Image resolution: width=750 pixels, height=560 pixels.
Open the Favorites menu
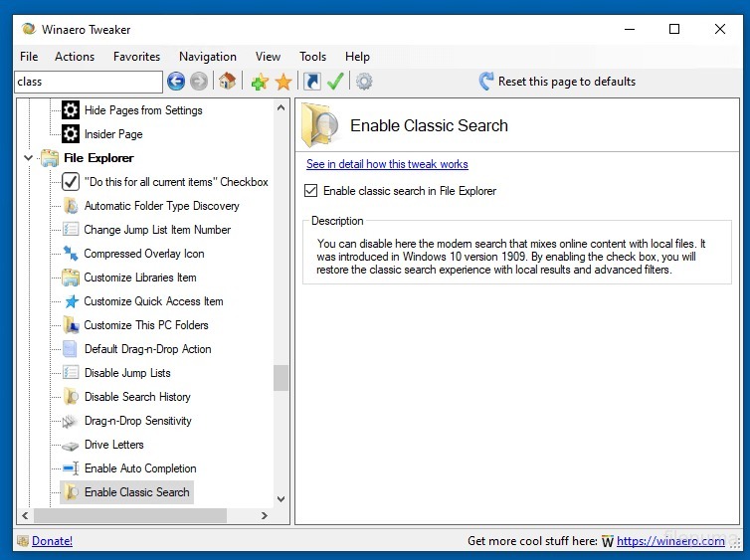136,57
